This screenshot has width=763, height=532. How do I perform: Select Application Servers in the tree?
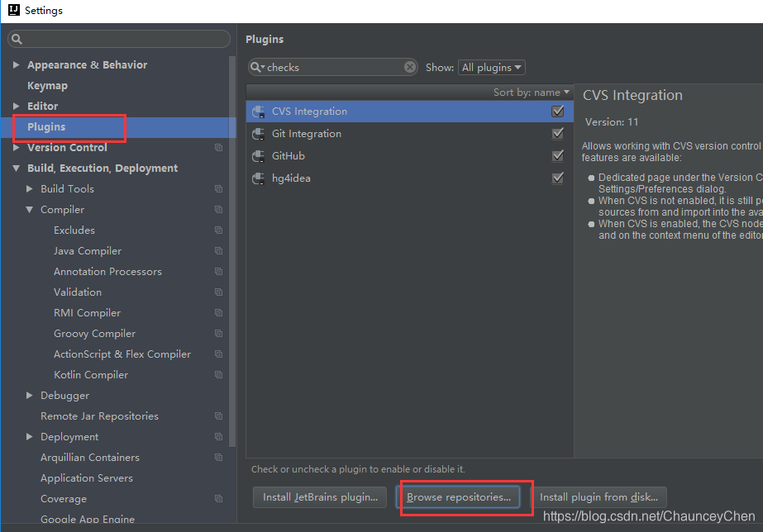point(87,478)
